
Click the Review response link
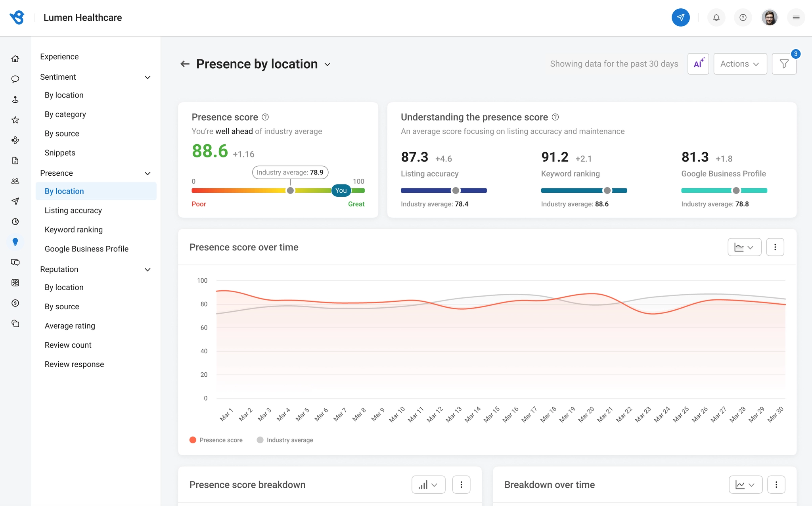[74, 364]
